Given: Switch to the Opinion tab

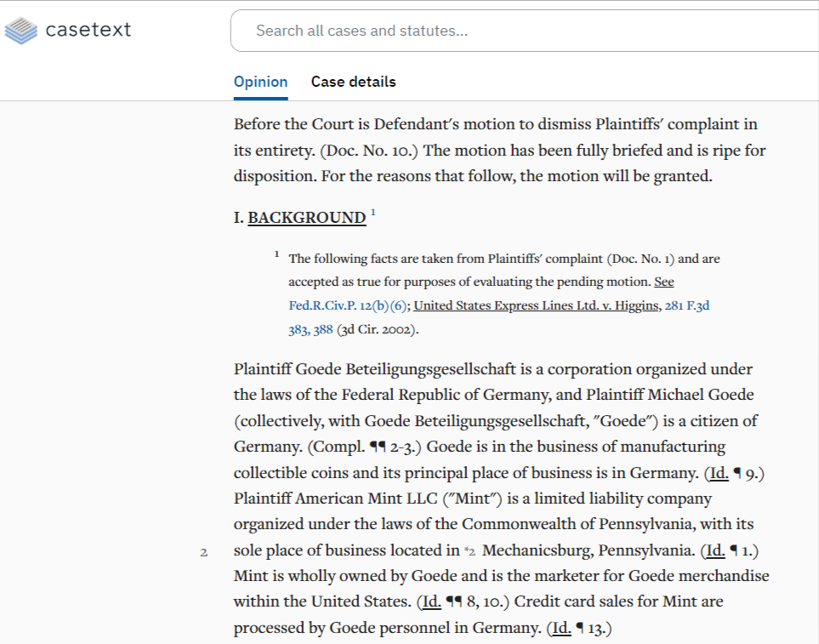Looking at the screenshot, I should [x=260, y=82].
